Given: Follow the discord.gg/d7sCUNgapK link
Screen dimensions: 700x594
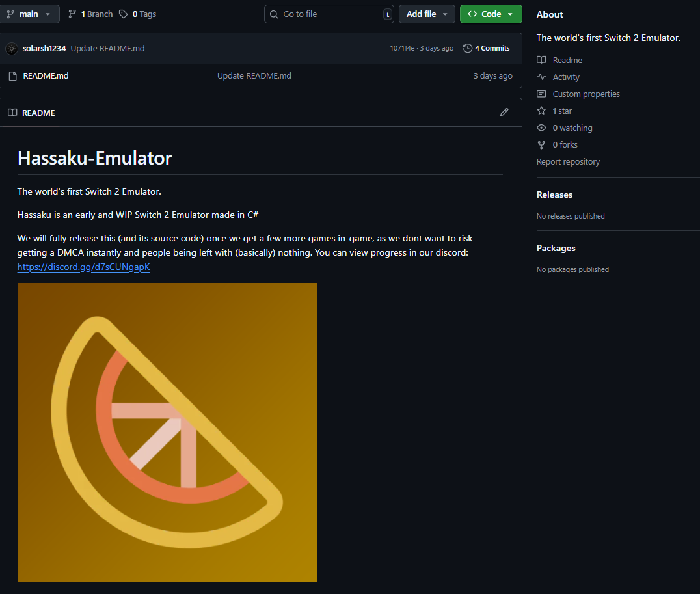Looking at the screenshot, I should tap(83, 267).
